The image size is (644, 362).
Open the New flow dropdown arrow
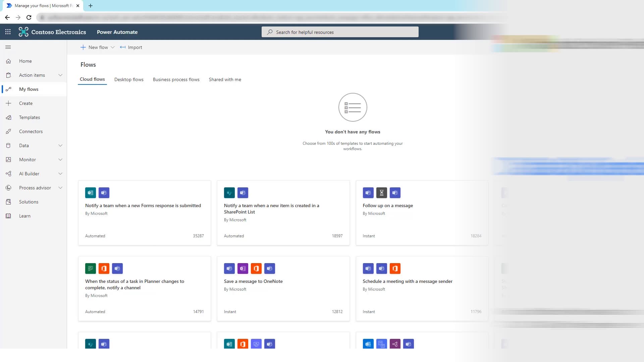[113, 47]
